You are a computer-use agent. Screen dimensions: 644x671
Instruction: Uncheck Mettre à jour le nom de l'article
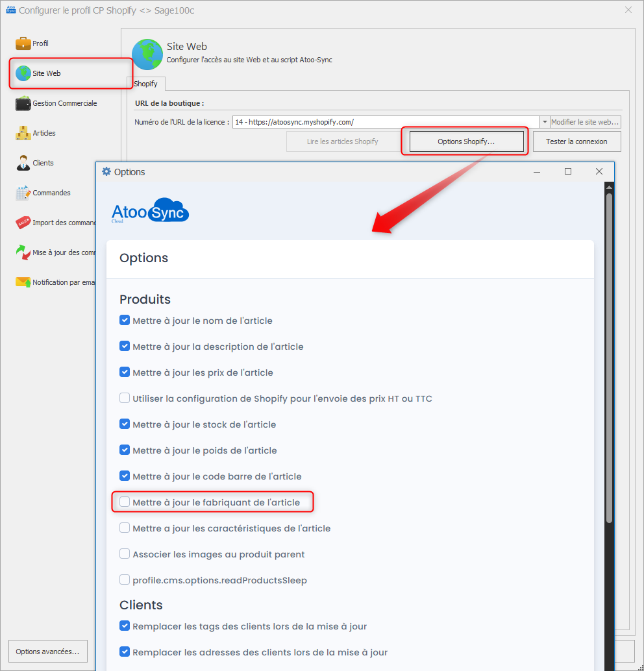tap(125, 320)
